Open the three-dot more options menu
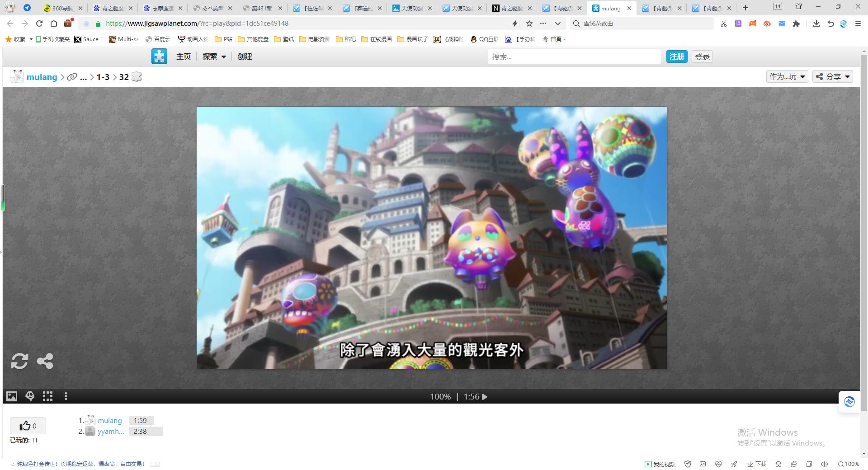Image resolution: width=868 pixels, height=470 pixels. click(x=66, y=396)
